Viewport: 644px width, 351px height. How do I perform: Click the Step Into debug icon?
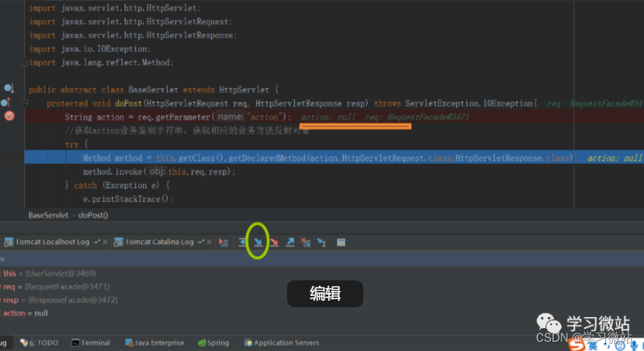(x=258, y=242)
